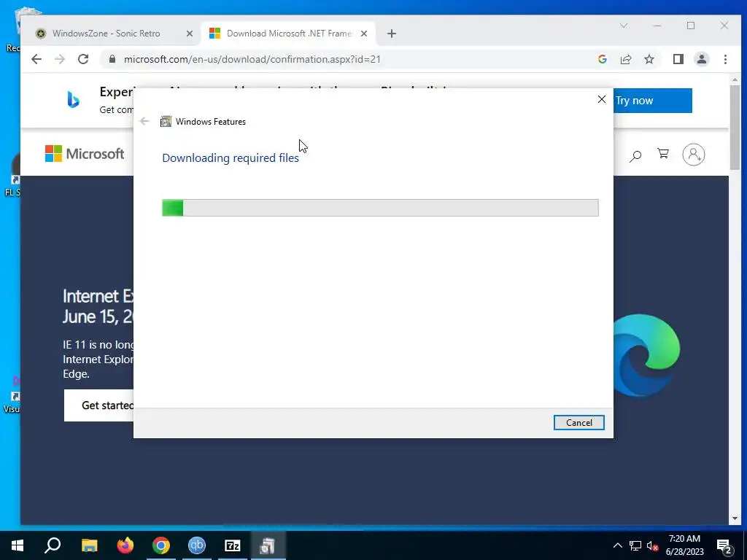
Task: Open Chrome profile menu
Action: pos(701,59)
